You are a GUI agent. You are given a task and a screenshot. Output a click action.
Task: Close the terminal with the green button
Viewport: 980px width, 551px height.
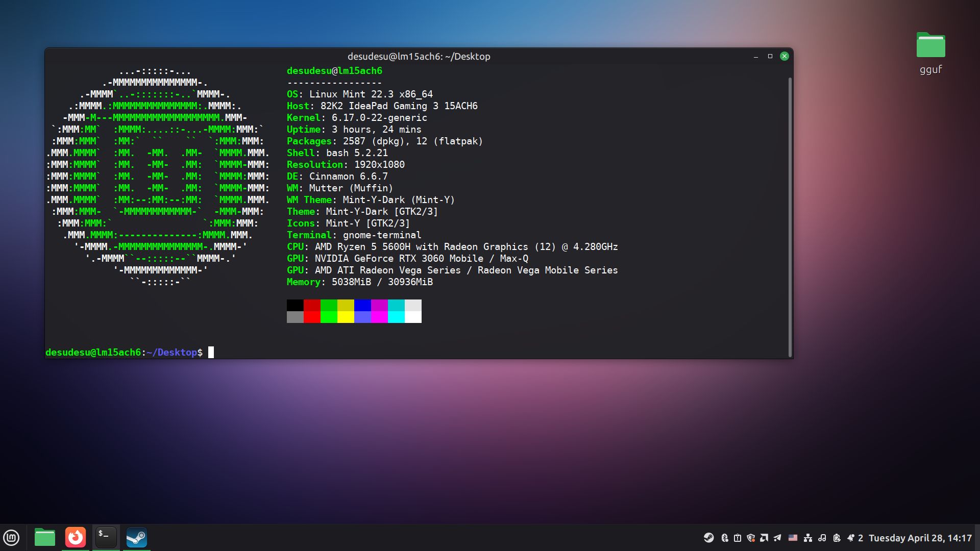pos(785,56)
